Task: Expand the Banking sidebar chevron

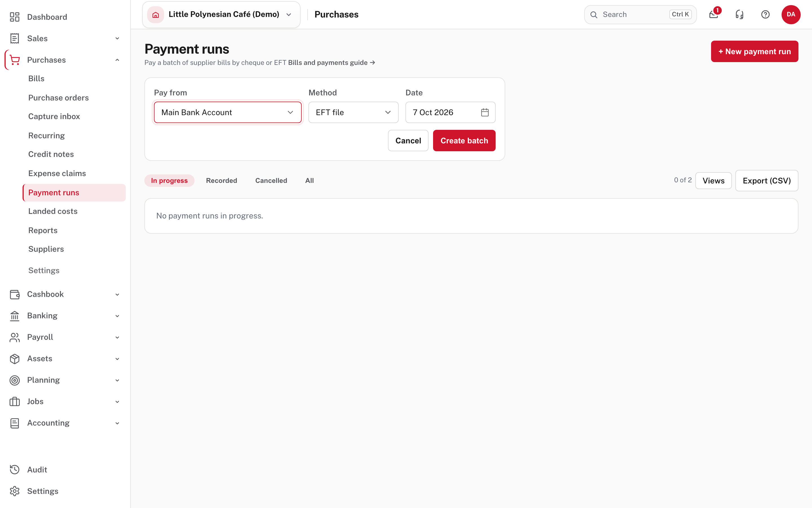Action: (x=117, y=316)
